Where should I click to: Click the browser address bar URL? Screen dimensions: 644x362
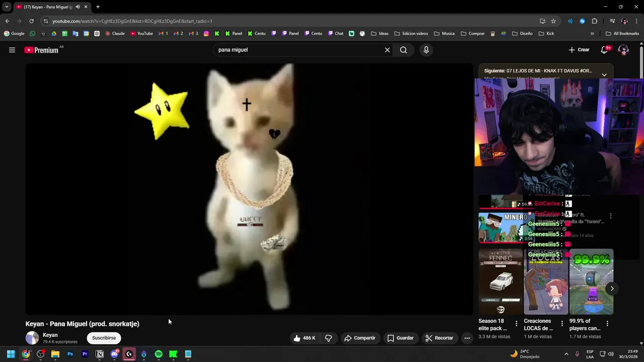132,21
